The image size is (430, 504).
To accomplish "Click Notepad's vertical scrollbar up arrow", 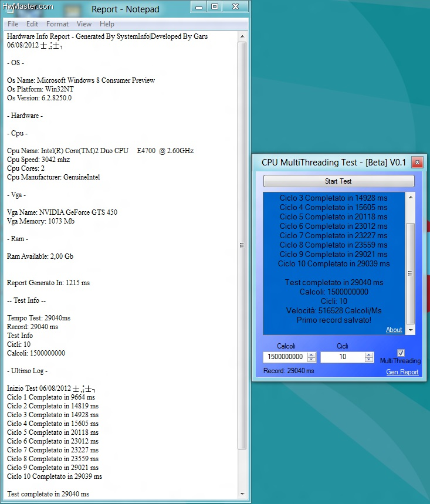I will (x=242, y=36).
